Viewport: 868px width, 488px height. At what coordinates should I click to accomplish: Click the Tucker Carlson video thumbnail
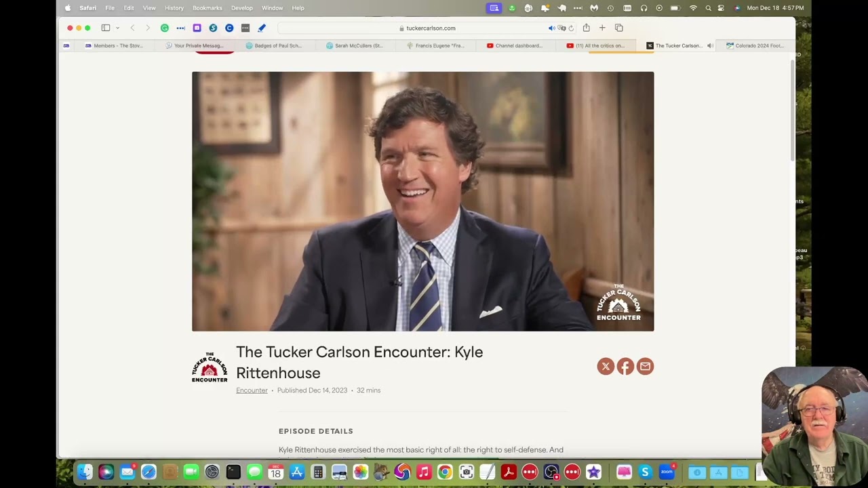[x=423, y=201]
